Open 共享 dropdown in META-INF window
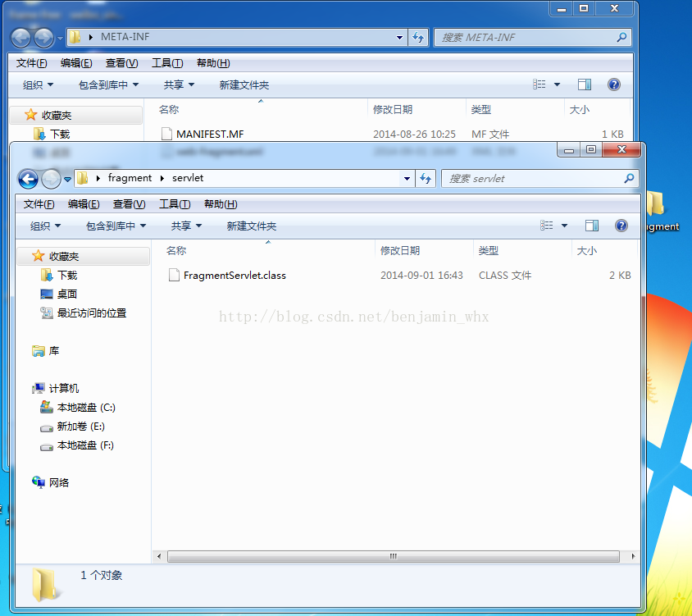 179,84
